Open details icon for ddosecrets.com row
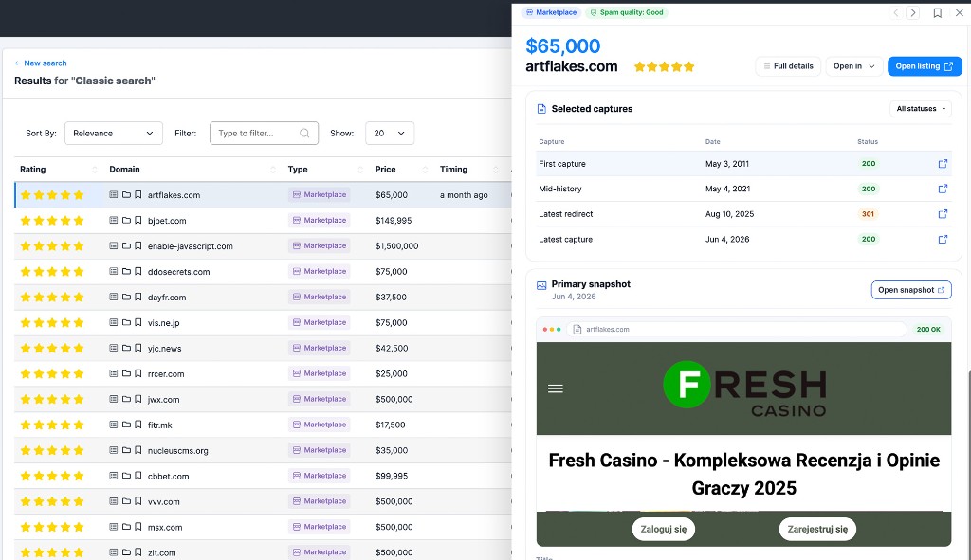This screenshot has height=560, width=971. pos(114,271)
